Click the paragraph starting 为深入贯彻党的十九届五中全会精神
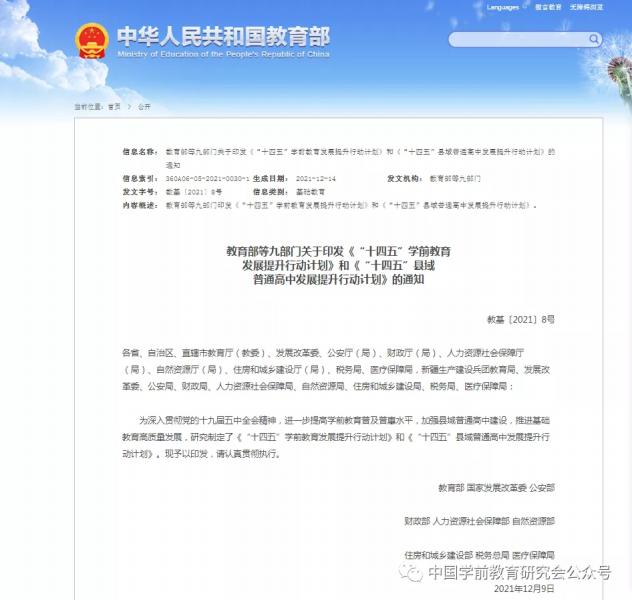Screen dimensions: 632x600 [336, 437]
